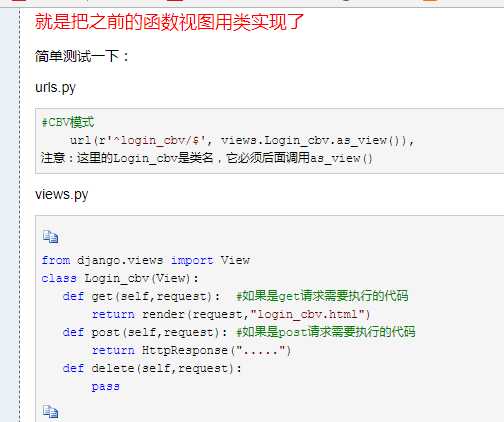
Task: Click the line 'class Login_cbv(View):'
Action: tap(120, 278)
